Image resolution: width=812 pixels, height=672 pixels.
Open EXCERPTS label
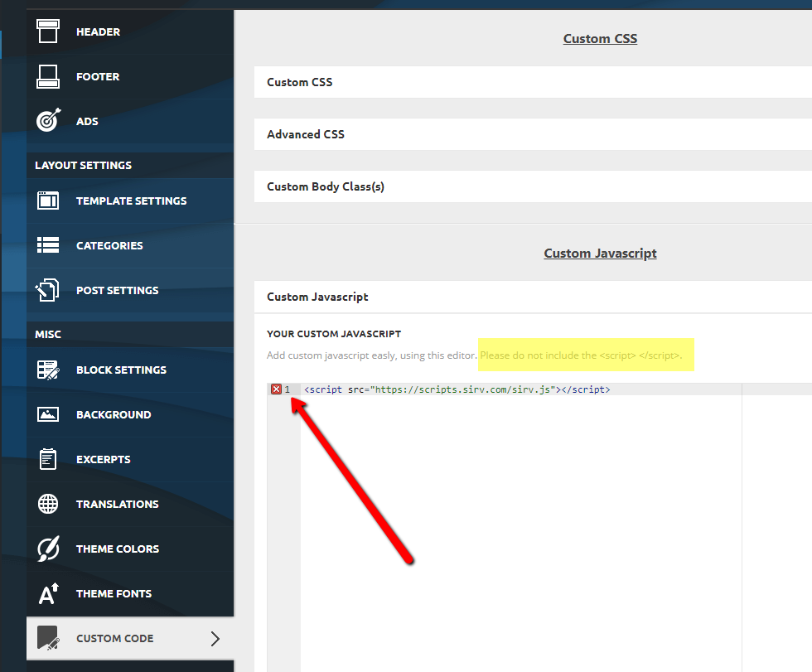tap(103, 459)
